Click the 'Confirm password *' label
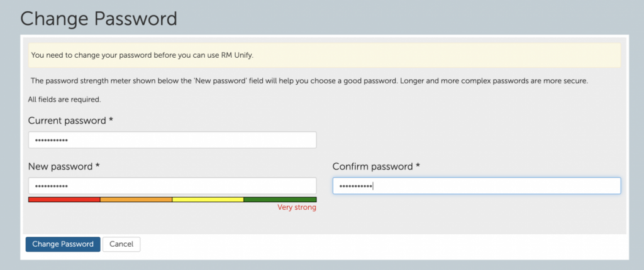 point(376,166)
